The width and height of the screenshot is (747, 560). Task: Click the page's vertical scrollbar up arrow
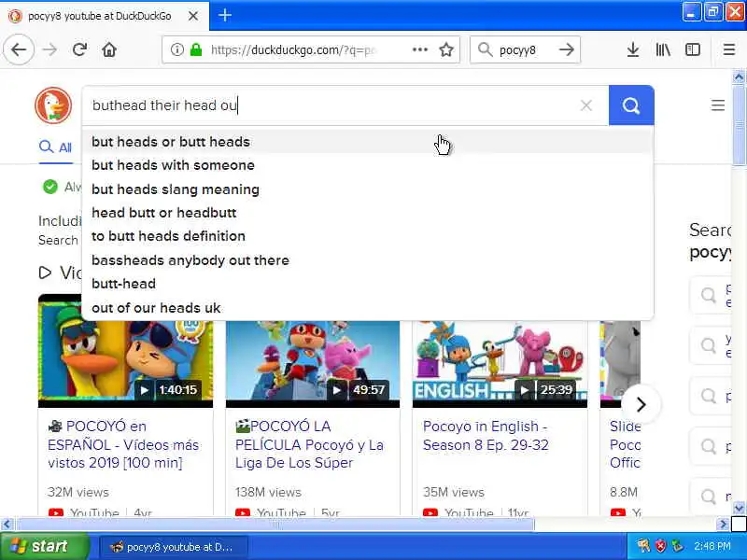(x=739, y=77)
